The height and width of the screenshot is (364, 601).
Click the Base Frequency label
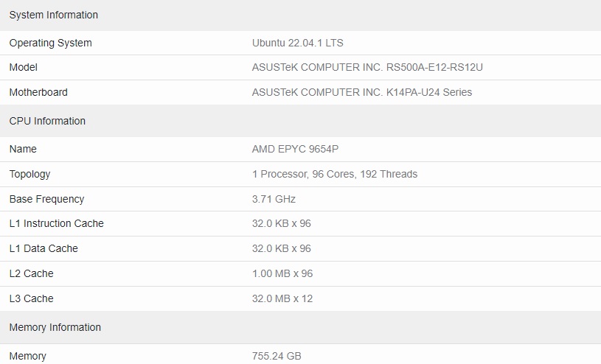46,199
